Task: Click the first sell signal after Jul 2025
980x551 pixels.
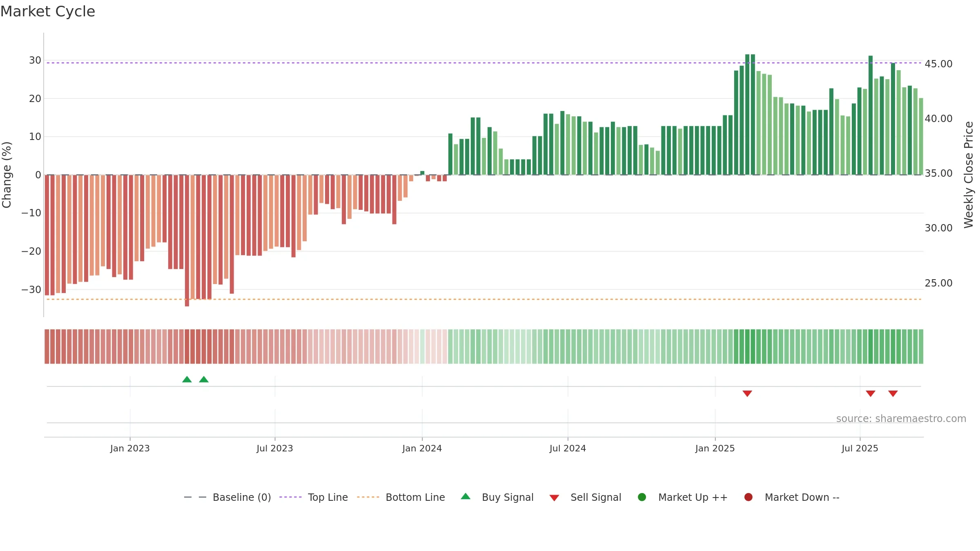Action: (871, 393)
